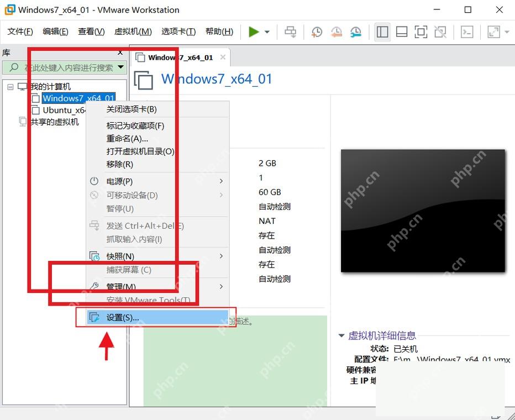Screen dimensions: 515x420
Task: Collapse the 我的计算机 tree node
Action: [10, 87]
